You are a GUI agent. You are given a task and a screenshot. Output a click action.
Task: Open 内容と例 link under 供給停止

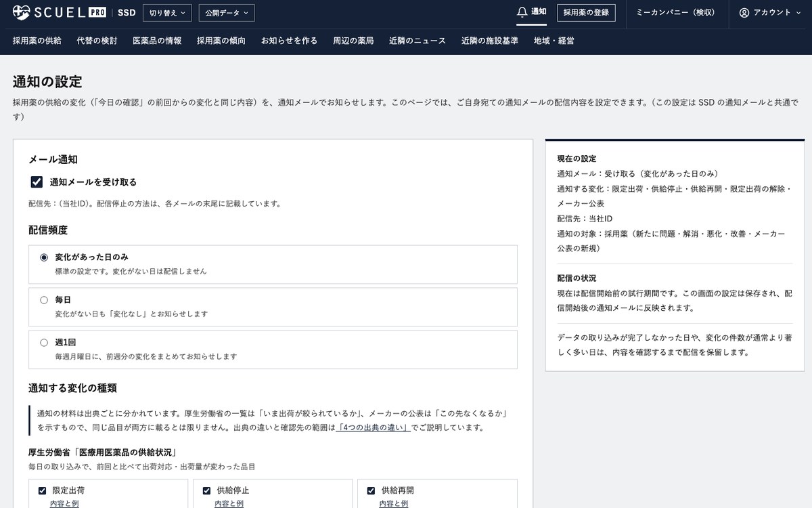(x=229, y=503)
